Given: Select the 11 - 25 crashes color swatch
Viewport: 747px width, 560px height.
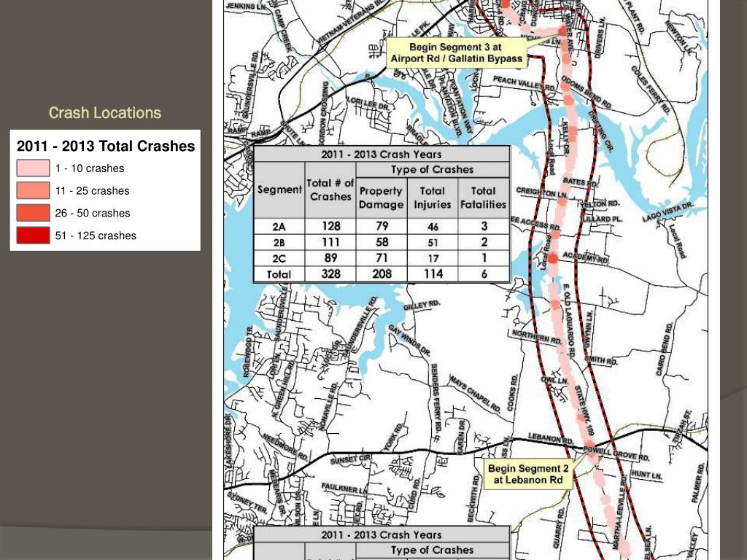Looking at the screenshot, I should point(33,190).
